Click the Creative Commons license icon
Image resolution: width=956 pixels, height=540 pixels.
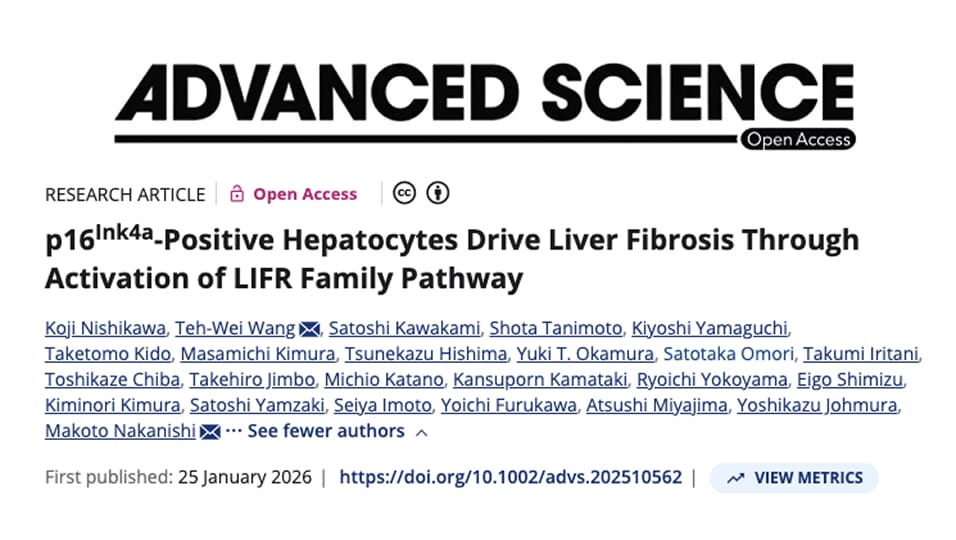(404, 193)
